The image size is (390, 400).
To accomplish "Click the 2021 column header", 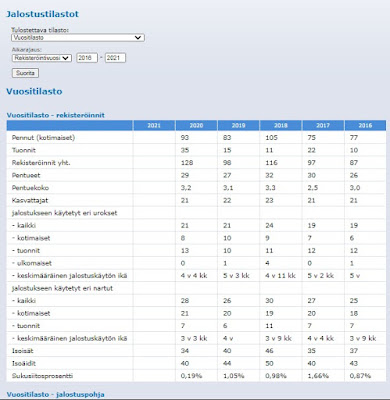I will pyautogui.click(x=154, y=125).
